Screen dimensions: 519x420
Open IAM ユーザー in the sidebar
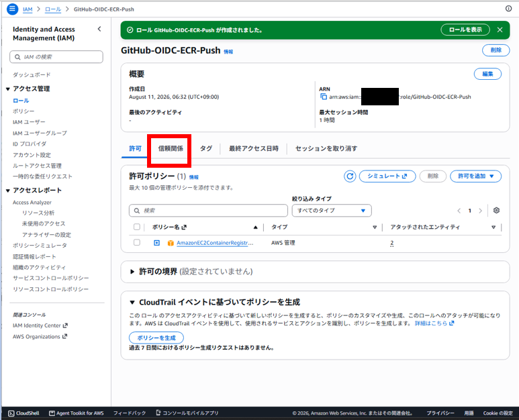(x=29, y=122)
